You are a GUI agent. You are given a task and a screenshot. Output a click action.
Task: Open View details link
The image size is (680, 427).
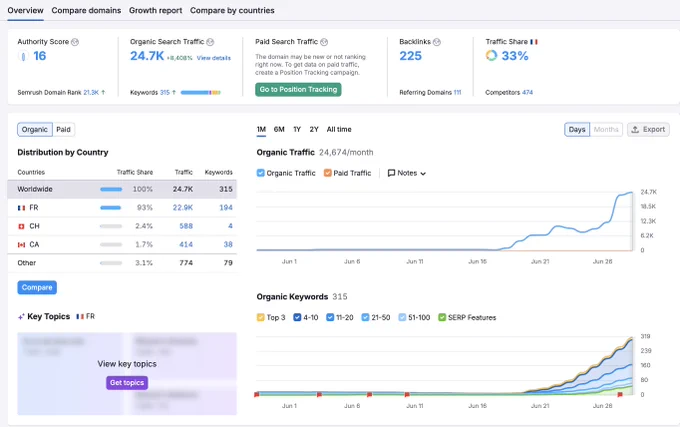[x=214, y=58]
